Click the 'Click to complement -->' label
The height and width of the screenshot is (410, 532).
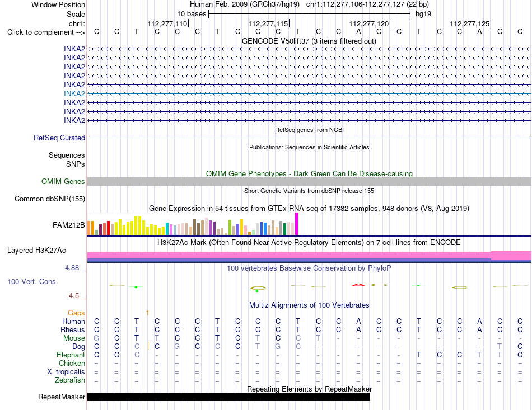[46, 32]
